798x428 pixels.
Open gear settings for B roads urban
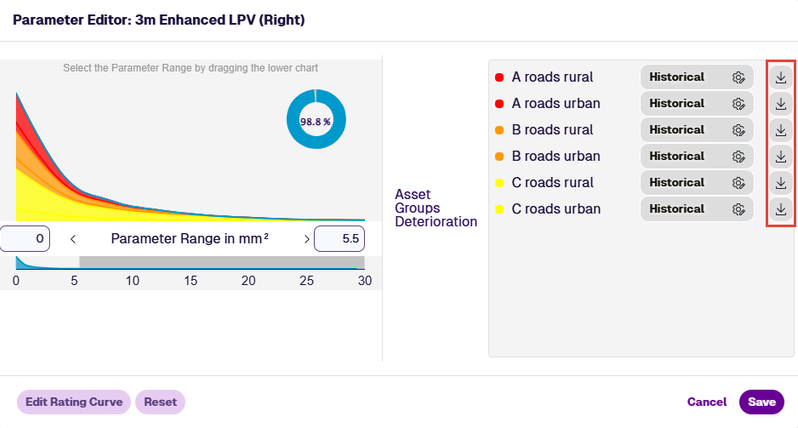738,156
